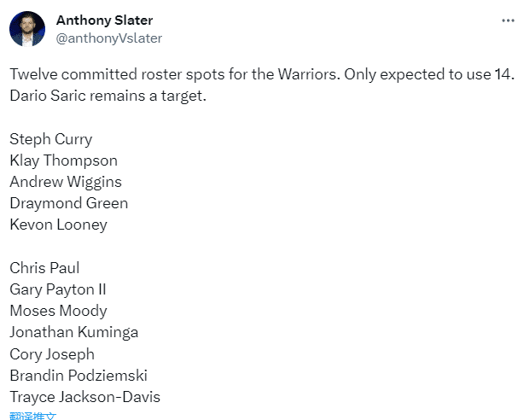Select the Klay Thompson line
The height and width of the screenshot is (420, 530).
tap(63, 160)
